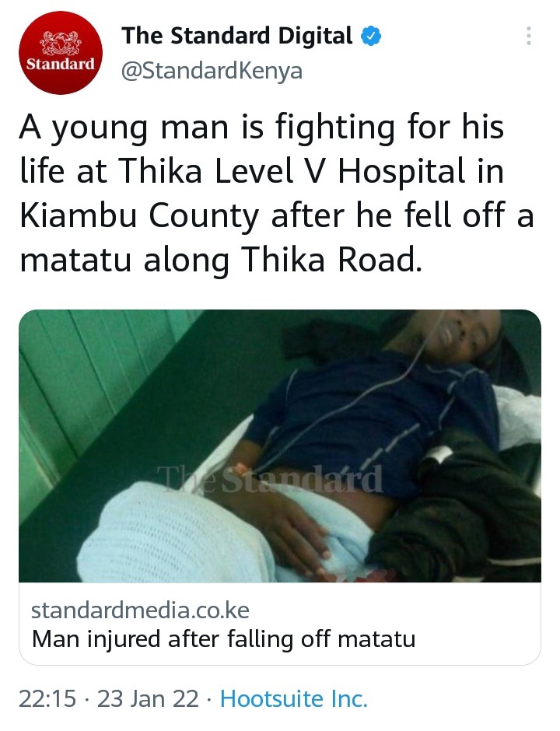
Task: Tap the 23 Jan 22 date
Action: (148, 698)
